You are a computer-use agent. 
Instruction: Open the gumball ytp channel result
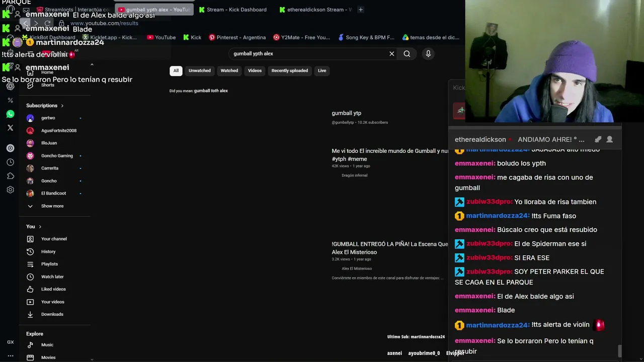tap(346, 113)
